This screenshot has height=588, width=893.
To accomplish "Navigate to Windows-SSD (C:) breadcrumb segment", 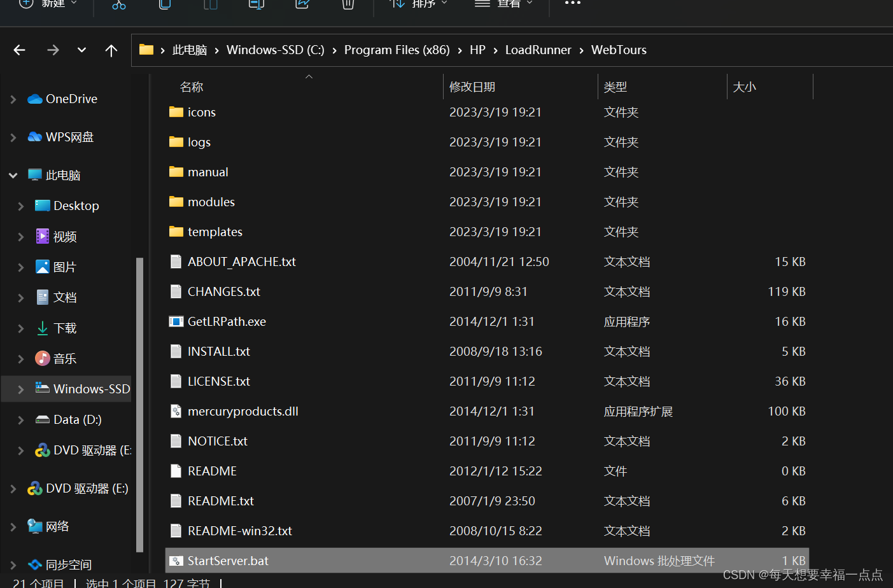I will point(276,50).
